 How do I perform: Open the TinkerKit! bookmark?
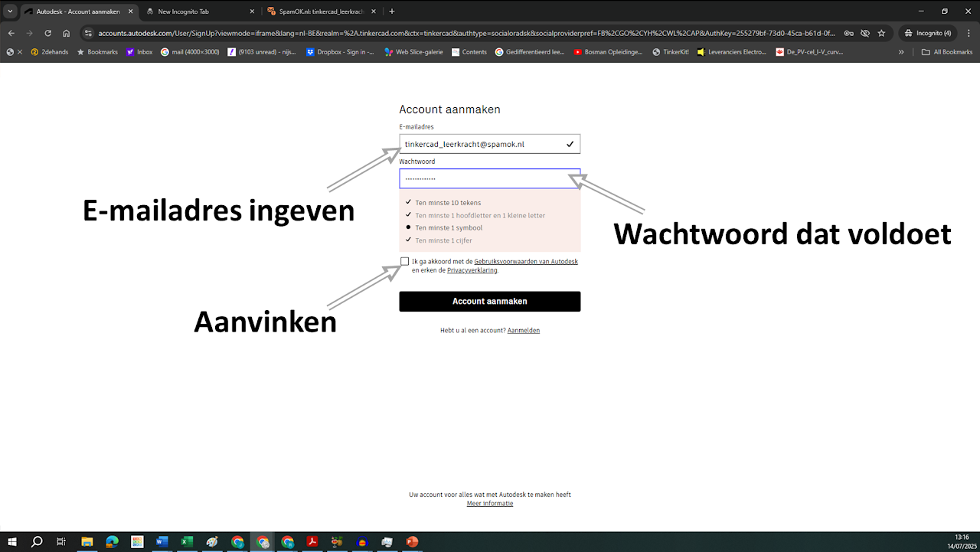click(x=671, y=52)
